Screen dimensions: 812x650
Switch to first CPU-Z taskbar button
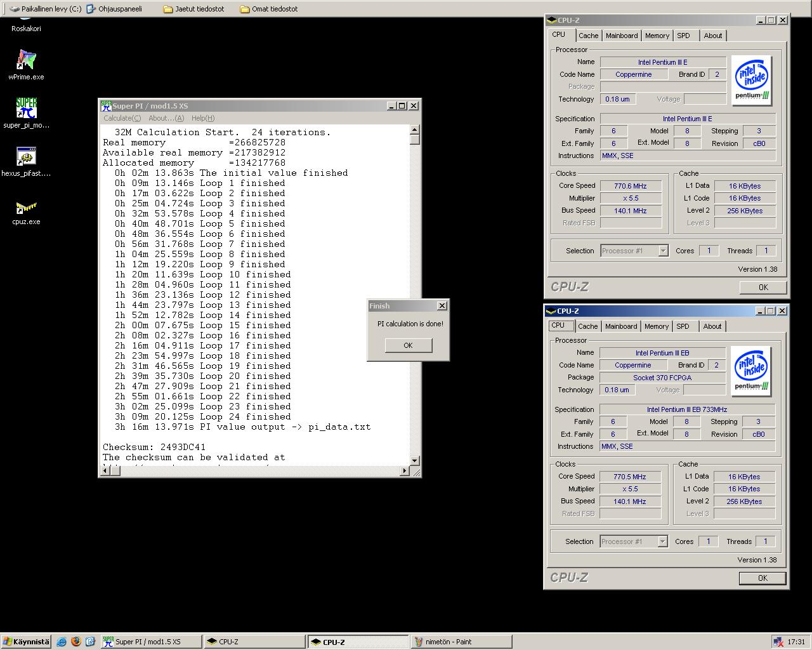coord(254,642)
